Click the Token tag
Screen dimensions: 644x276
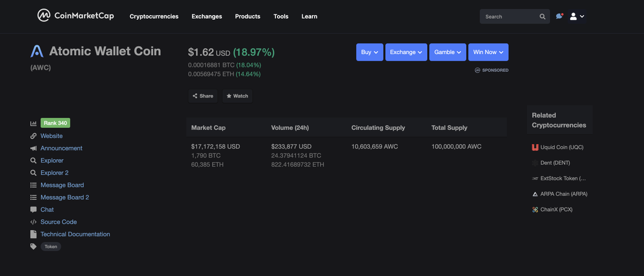pos(51,247)
